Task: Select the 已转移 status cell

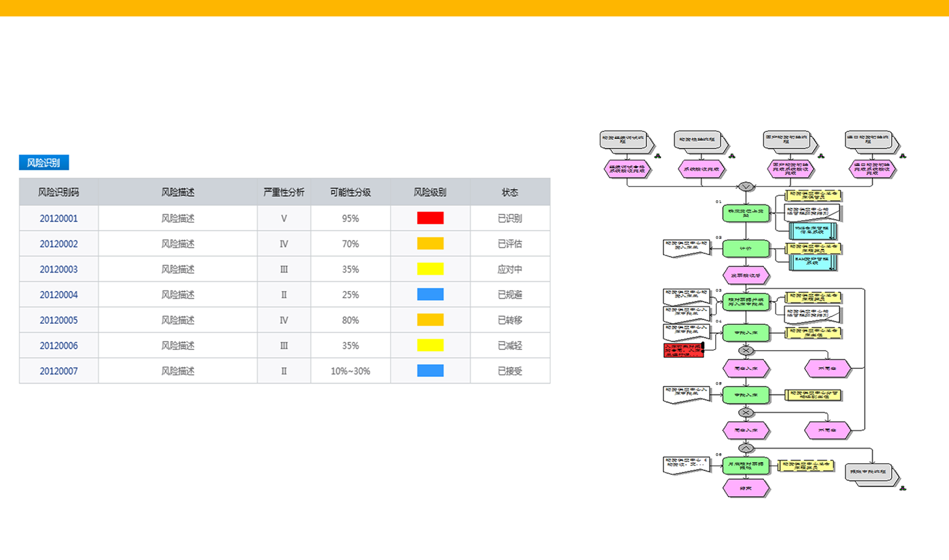Action: [510, 320]
